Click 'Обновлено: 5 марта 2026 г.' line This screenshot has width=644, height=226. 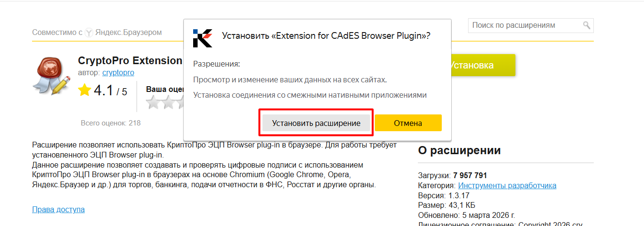point(466,215)
